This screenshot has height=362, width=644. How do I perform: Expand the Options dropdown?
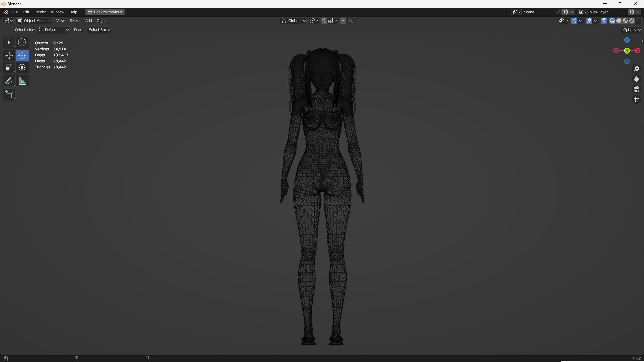[632, 30]
